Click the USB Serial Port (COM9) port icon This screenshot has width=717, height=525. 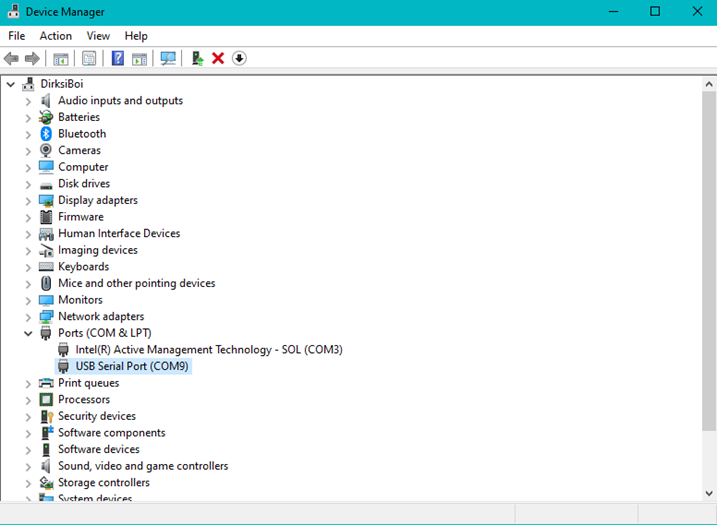(63, 366)
